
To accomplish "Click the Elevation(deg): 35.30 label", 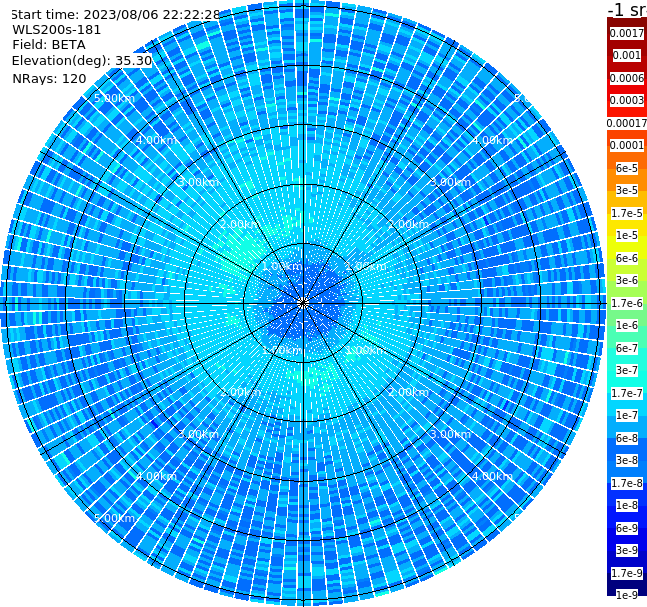I will (x=82, y=61).
